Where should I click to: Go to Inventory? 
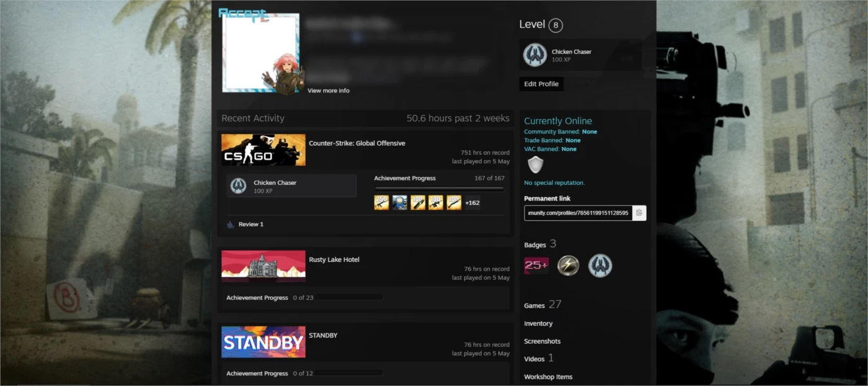coord(538,323)
